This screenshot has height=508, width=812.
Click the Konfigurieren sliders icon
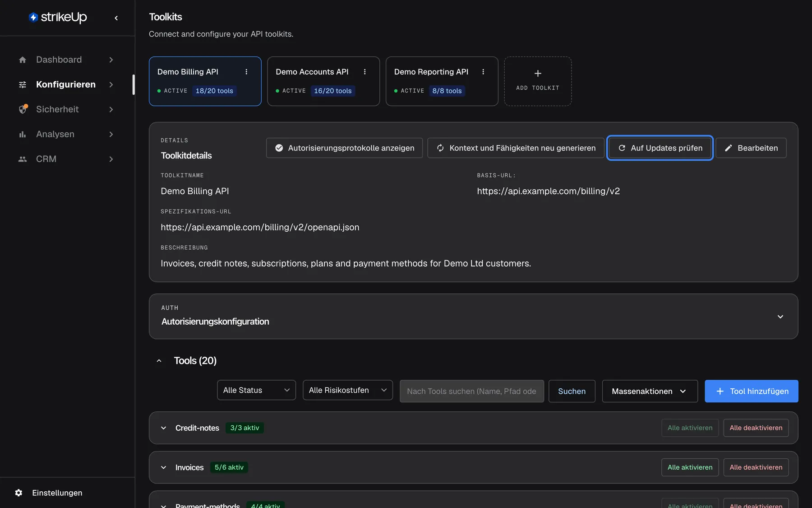(23, 84)
